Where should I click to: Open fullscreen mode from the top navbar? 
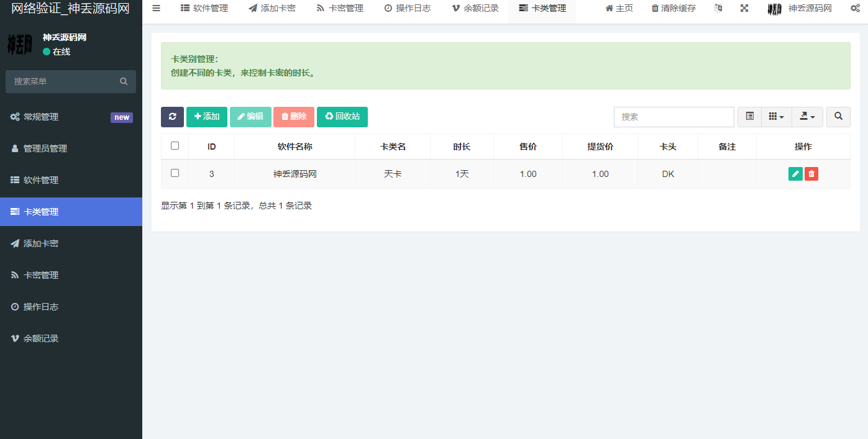[744, 8]
